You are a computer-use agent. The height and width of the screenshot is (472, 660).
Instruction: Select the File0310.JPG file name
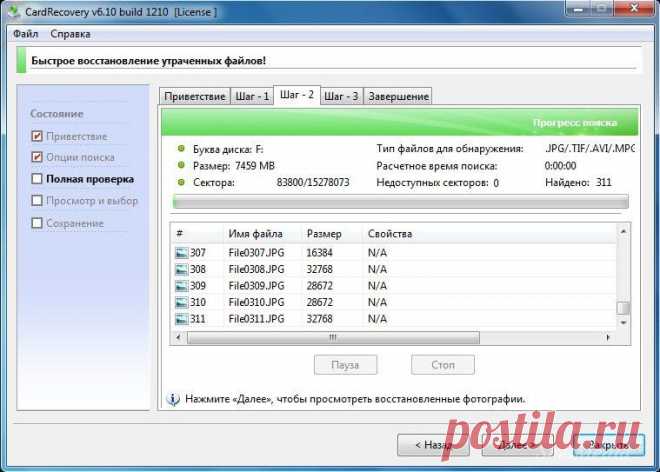(256, 302)
